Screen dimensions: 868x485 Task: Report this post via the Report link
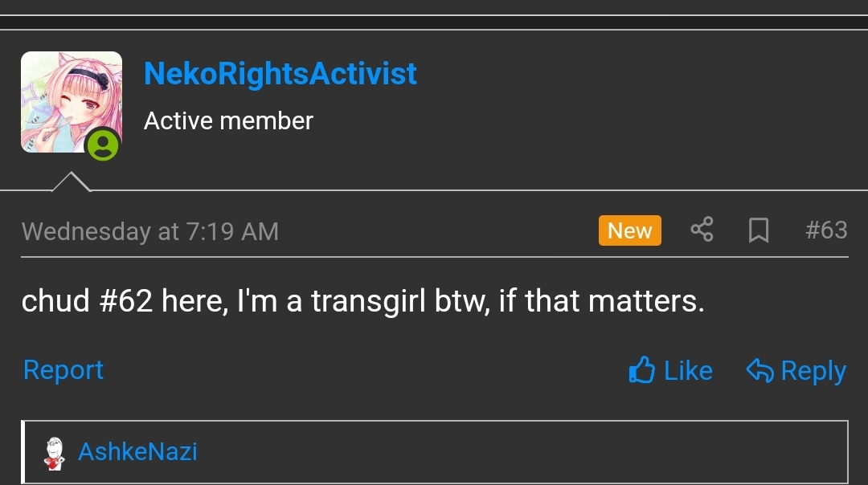(x=63, y=369)
